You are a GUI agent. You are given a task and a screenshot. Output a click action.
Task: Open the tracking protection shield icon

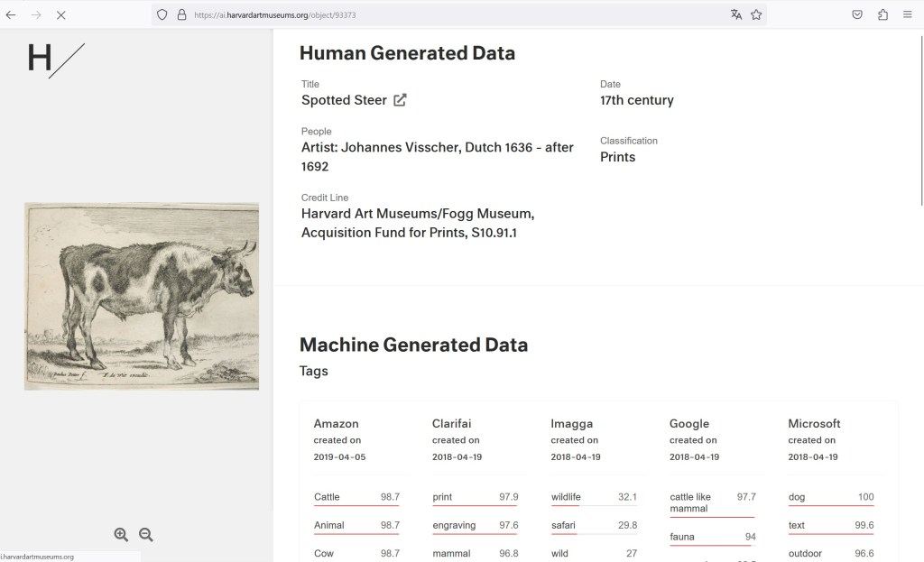coord(162,14)
